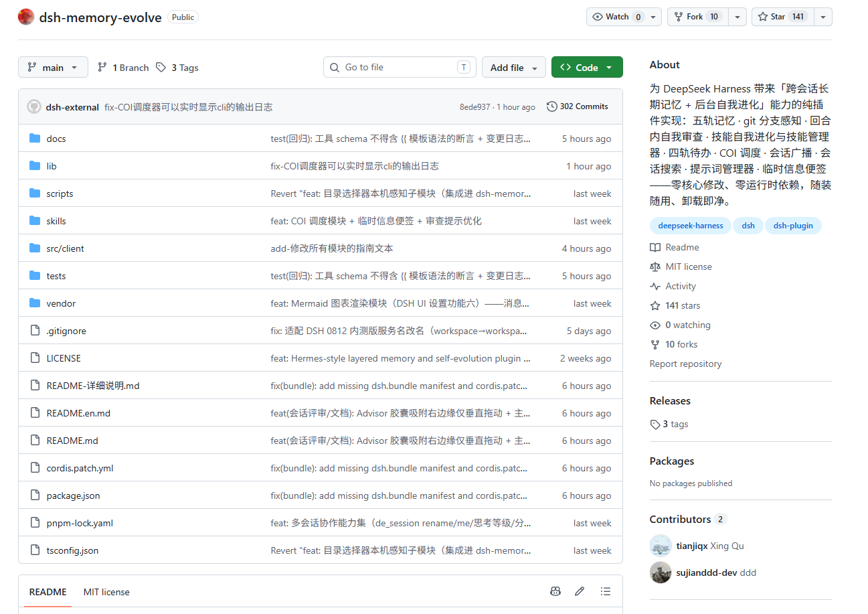This screenshot has height=614, width=868.
Task: Click the pulse icon beside Activity
Action: 655,286
